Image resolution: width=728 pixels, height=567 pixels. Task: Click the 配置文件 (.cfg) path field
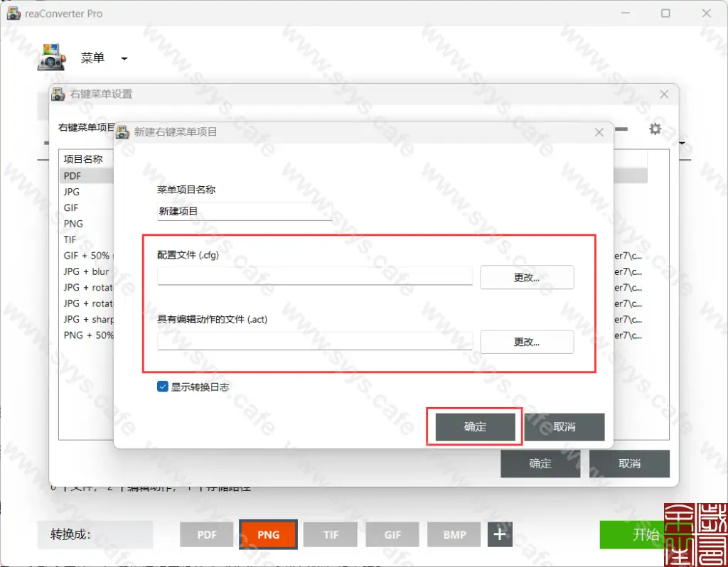click(x=315, y=276)
